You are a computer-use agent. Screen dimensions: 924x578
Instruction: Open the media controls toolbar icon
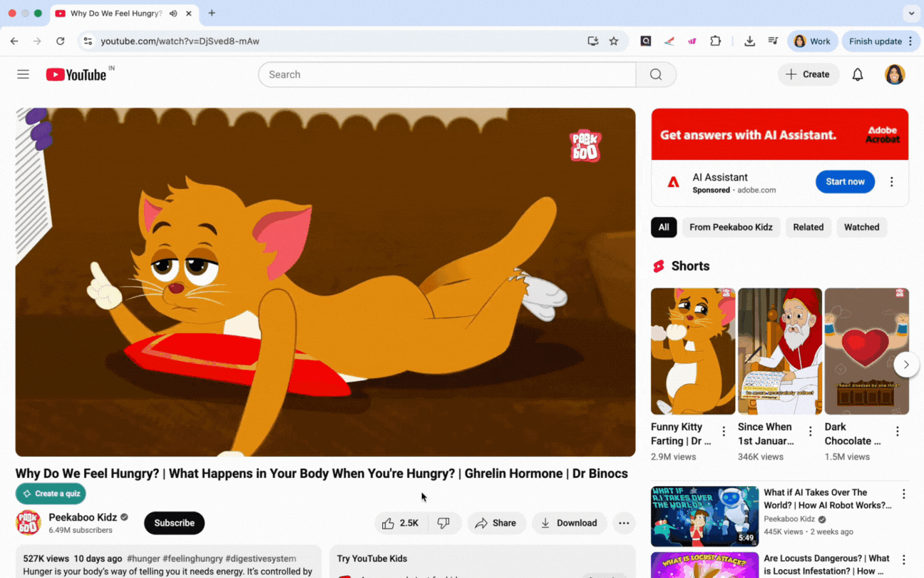coord(773,41)
